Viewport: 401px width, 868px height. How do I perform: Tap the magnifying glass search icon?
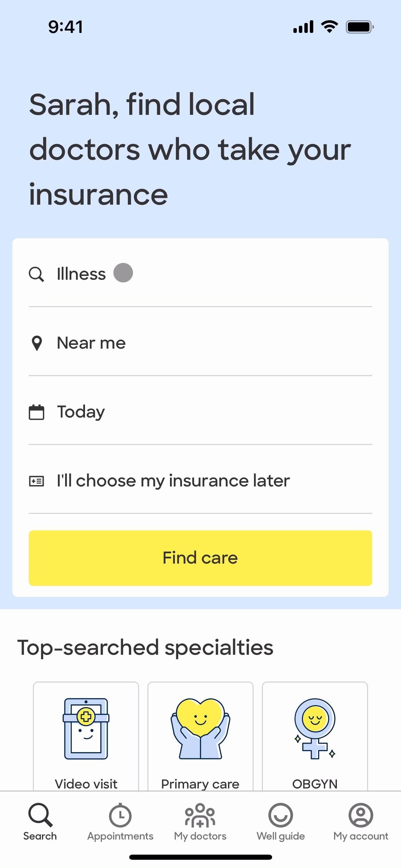36,274
